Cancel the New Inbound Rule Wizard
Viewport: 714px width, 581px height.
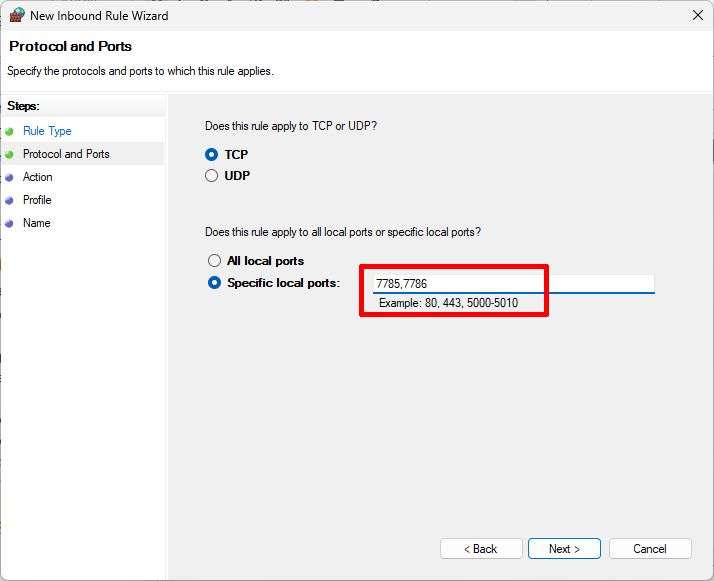click(650, 549)
